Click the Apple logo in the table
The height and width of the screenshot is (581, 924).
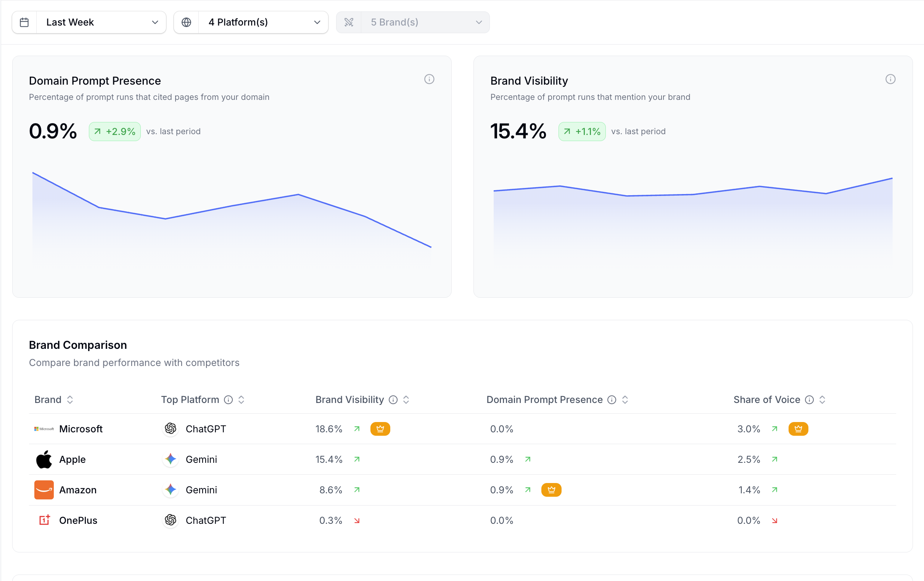(x=44, y=459)
